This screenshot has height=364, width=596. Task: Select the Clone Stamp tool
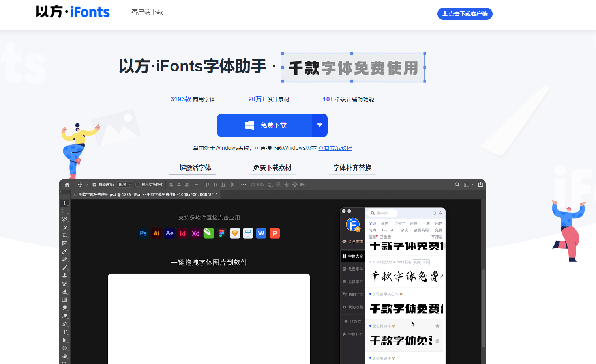[65, 276]
